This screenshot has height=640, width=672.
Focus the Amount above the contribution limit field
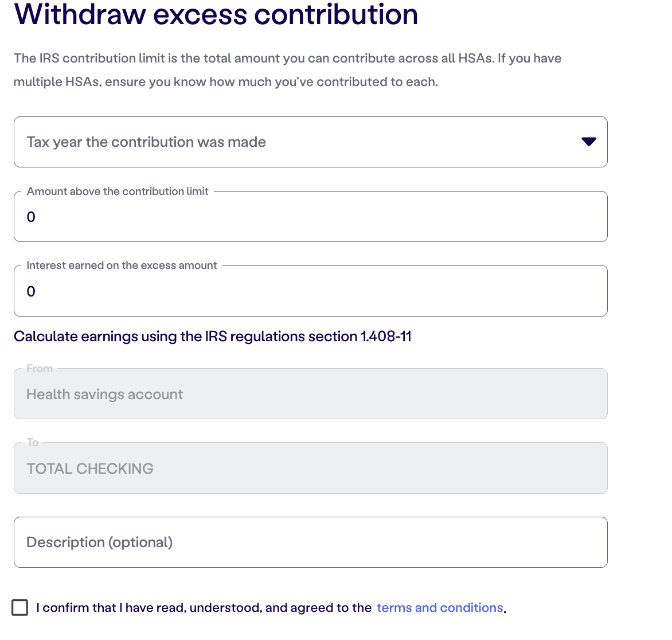[x=310, y=216]
